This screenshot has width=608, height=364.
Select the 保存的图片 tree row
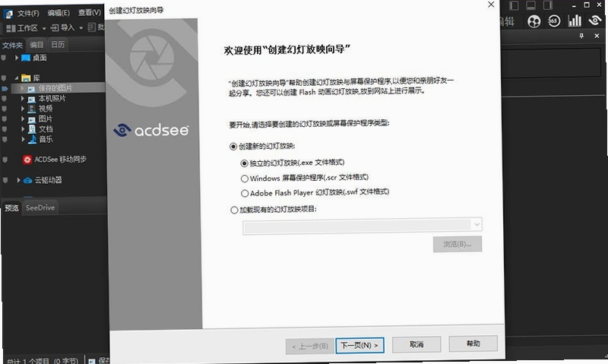[59, 88]
